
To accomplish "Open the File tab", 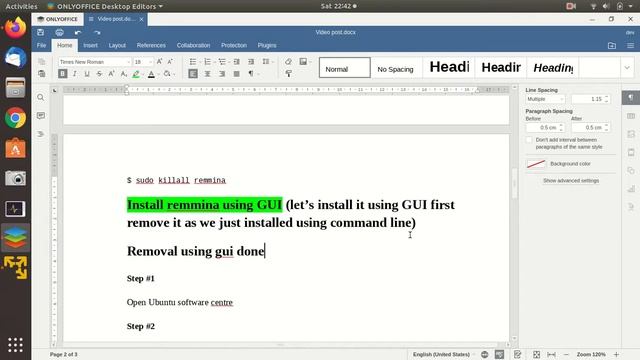I will [42, 45].
